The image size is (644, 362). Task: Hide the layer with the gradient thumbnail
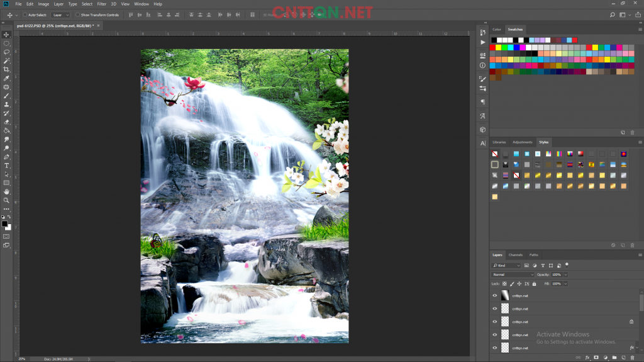pos(494,295)
